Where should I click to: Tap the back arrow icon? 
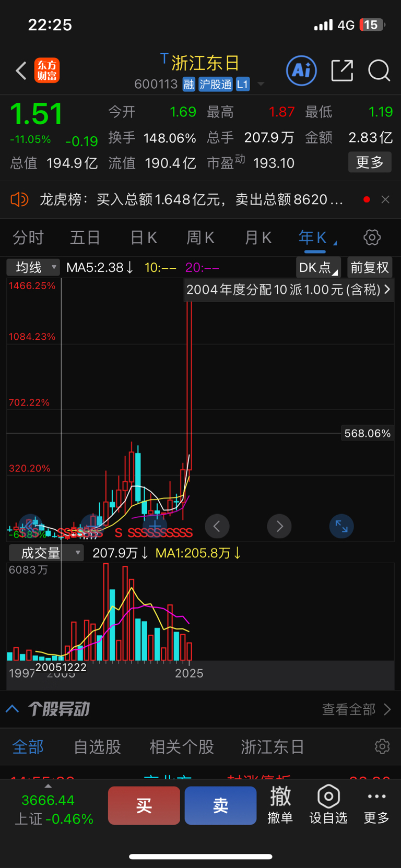point(21,70)
